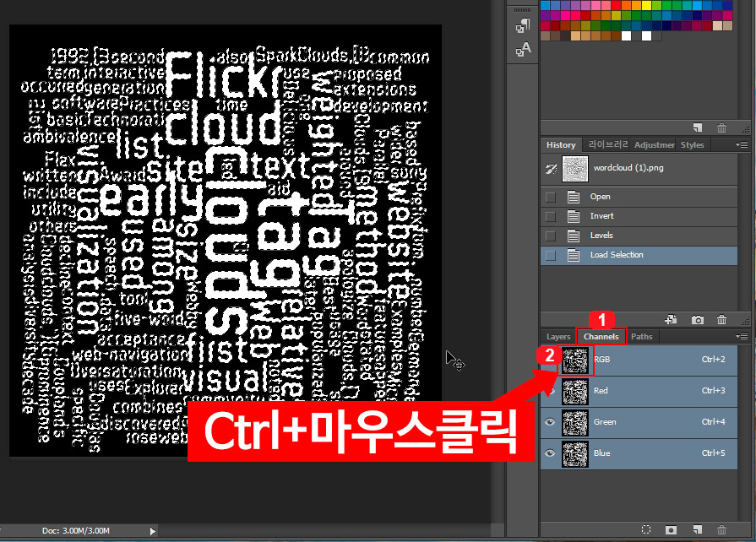This screenshot has width=756, height=542.
Task: Click the Levels state document icon
Action: pyautogui.click(x=574, y=236)
